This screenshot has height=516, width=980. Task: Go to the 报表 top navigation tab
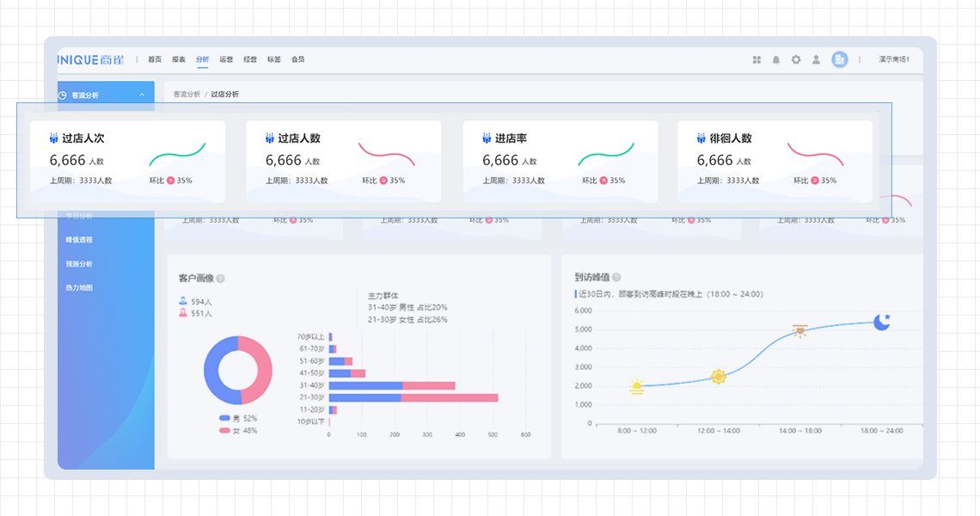tap(179, 60)
